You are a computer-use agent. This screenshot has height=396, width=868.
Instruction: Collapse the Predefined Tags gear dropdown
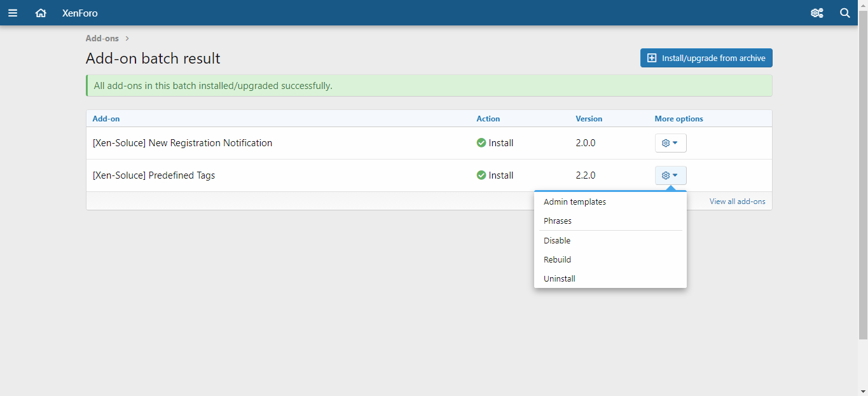[670, 175]
